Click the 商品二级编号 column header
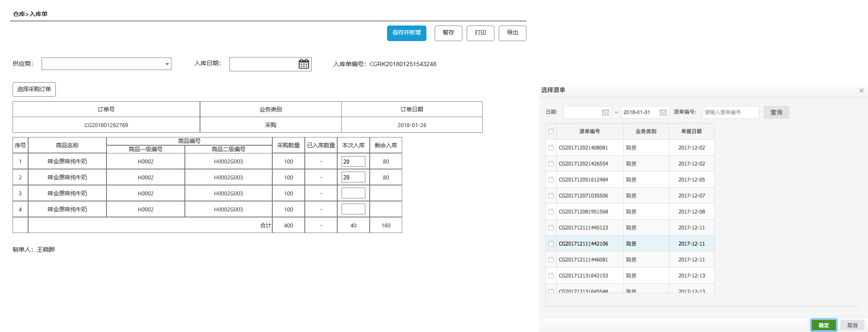 point(229,149)
